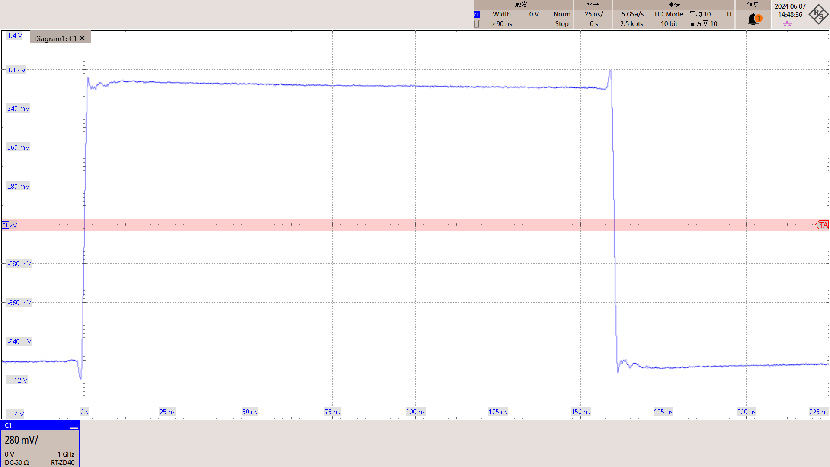The image size is (830, 467).
Task: Open the horizontal timebase header section
Action: 593,4
